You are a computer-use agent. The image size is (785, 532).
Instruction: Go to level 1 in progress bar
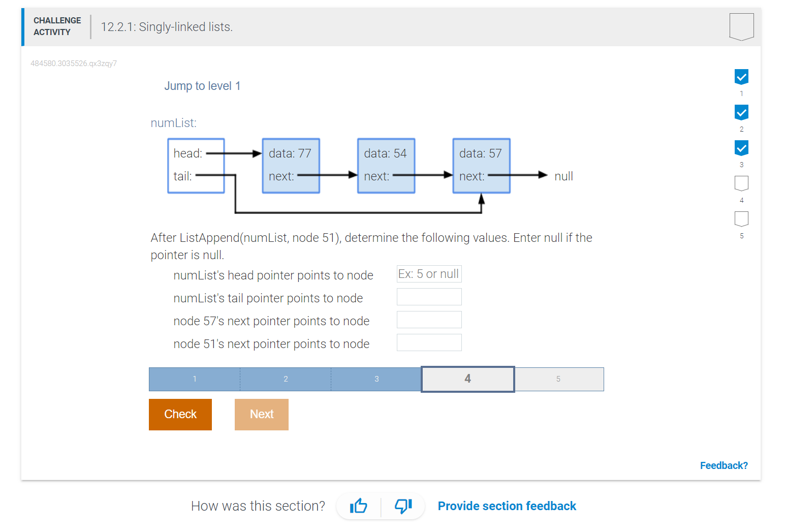coord(195,379)
